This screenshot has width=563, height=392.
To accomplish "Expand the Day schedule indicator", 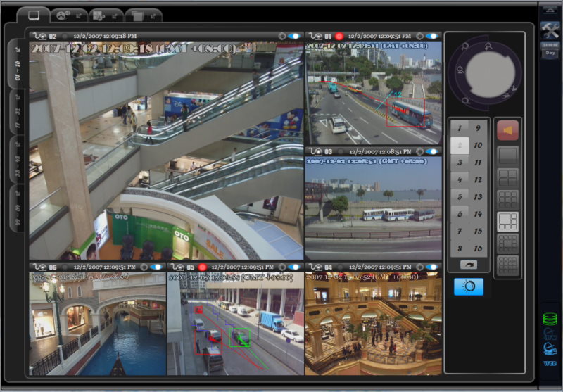I will pyautogui.click(x=550, y=53).
